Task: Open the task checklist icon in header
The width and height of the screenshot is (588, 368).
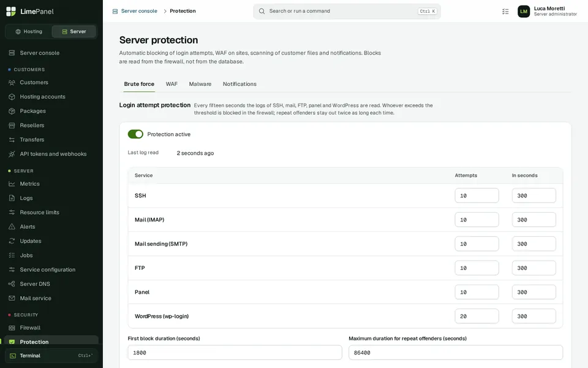Action: [x=505, y=11]
